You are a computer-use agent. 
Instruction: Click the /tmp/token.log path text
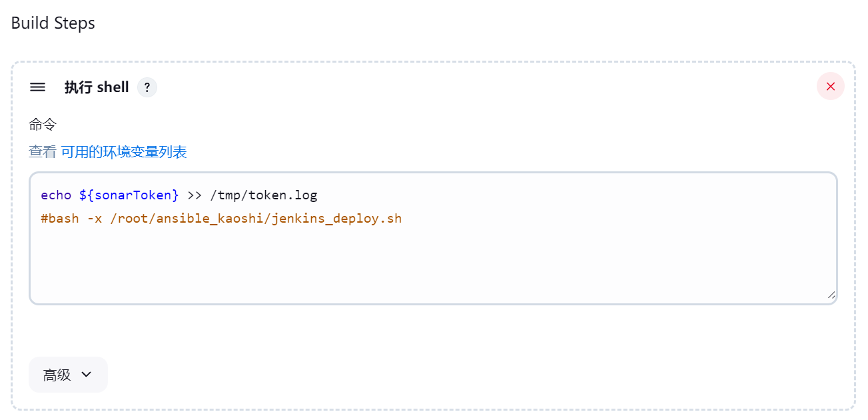[264, 195]
